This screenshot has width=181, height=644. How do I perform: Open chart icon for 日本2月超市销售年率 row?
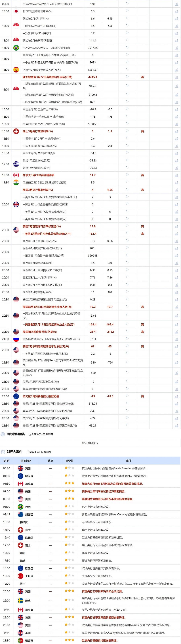pyautogui.click(x=176, y=11)
